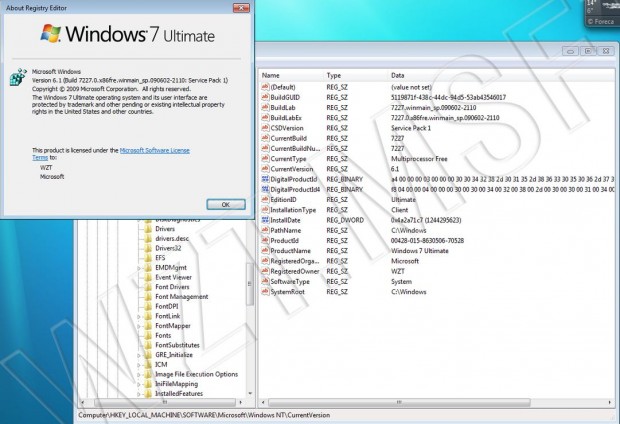Select the ProductName value icon
The width and height of the screenshot is (620, 424).
click(265, 251)
